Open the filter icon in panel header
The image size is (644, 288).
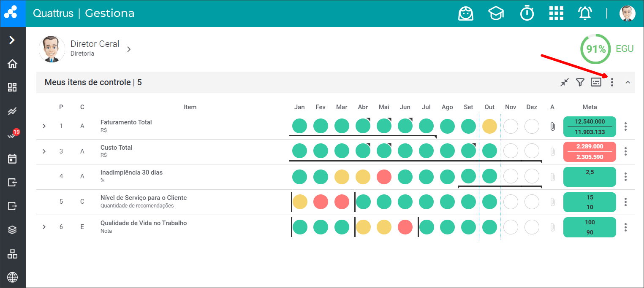[580, 82]
